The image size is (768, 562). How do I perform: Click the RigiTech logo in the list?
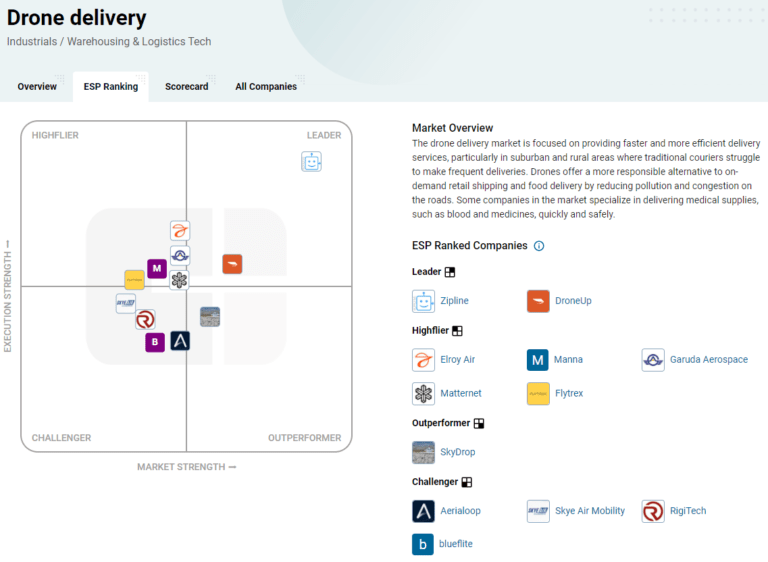[x=653, y=511]
